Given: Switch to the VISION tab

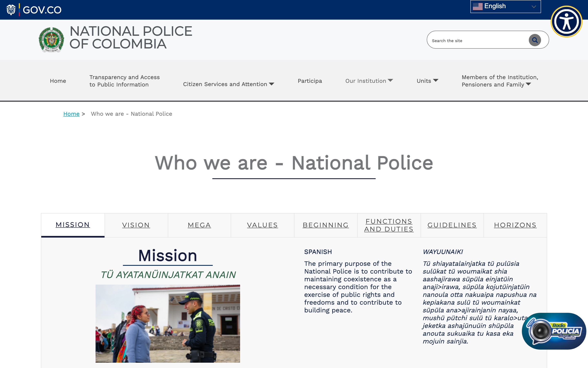Looking at the screenshot, I should point(136,225).
